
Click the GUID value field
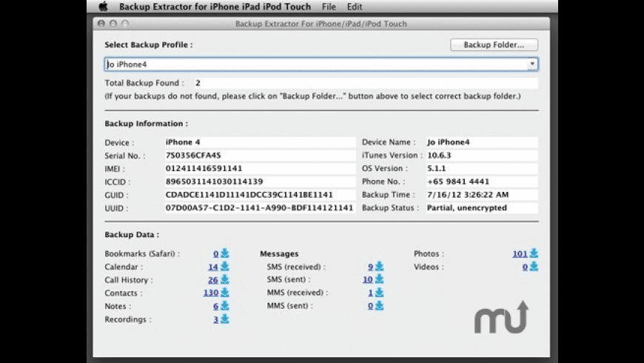point(260,195)
